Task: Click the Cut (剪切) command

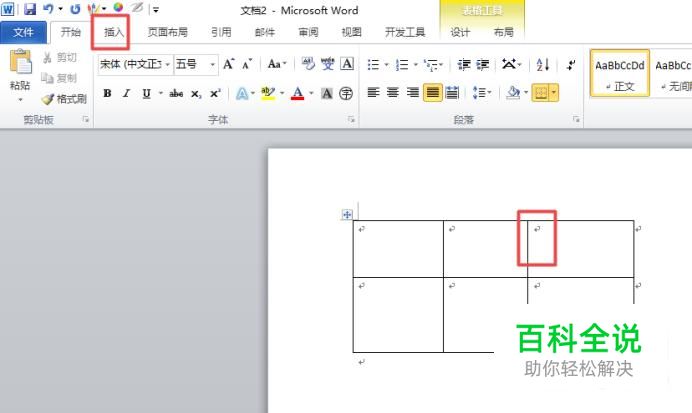Action: pyautogui.click(x=60, y=57)
